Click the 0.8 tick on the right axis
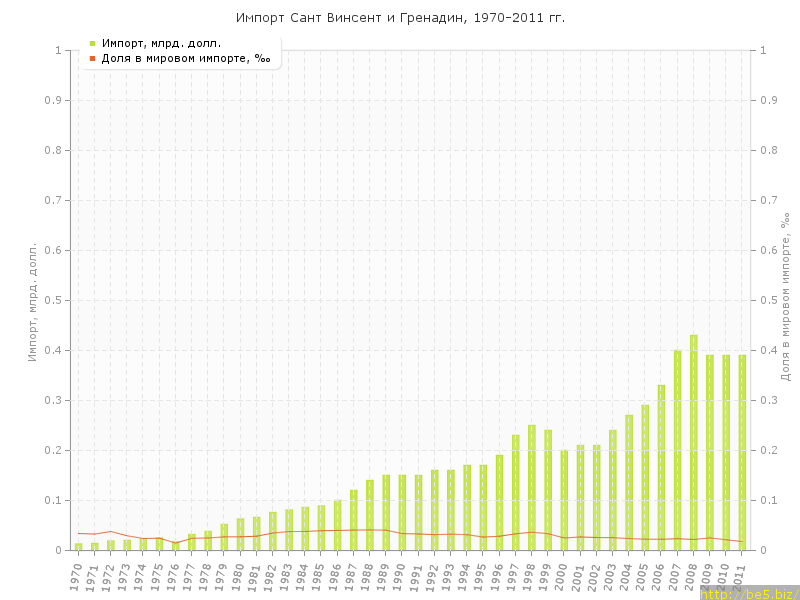800x600 pixels. coord(771,150)
